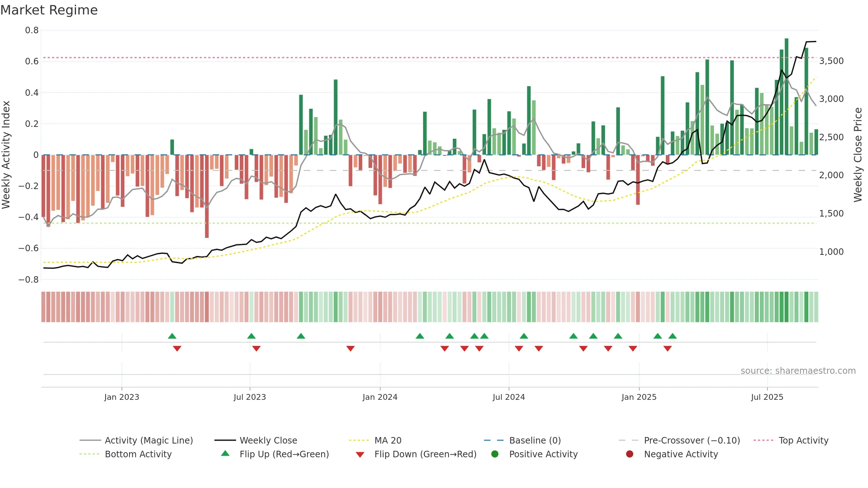Click the Jul 2025 x-axis label

767,397
